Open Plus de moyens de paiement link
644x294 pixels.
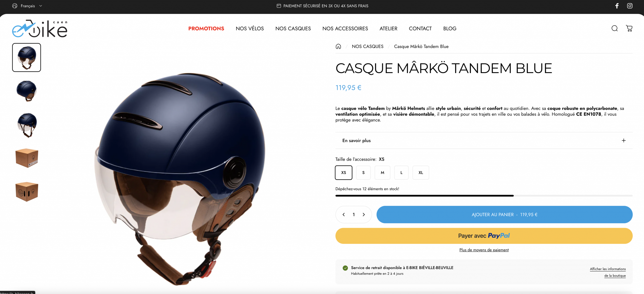click(x=484, y=250)
